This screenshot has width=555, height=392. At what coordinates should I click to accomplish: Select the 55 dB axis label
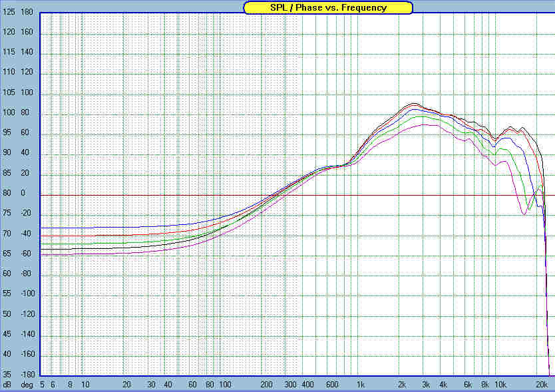coord(7,294)
